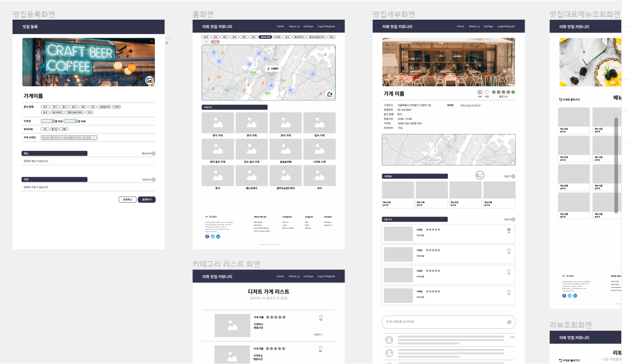Click the LinkedIn icon in home footer

pyautogui.click(x=218, y=236)
